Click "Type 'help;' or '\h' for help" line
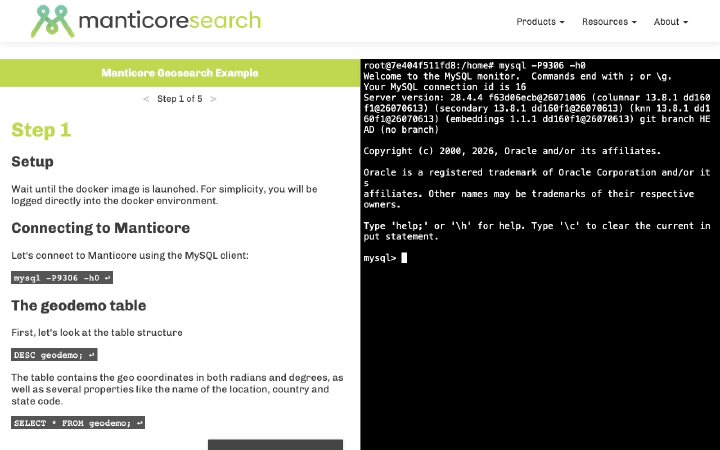The height and width of the screenshot is (450, 720). point(537,226)
